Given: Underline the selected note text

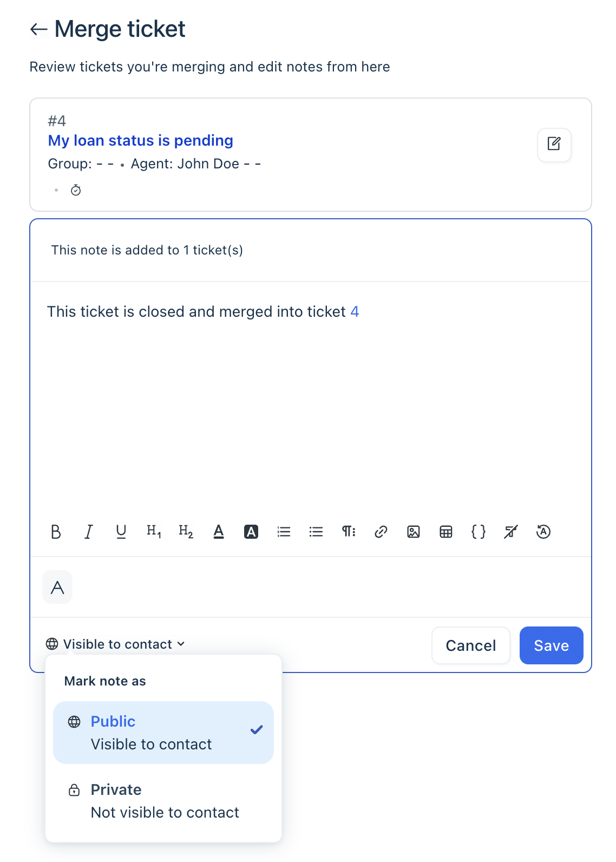Looking at the screenshot, I should click(x=121, y=532).
